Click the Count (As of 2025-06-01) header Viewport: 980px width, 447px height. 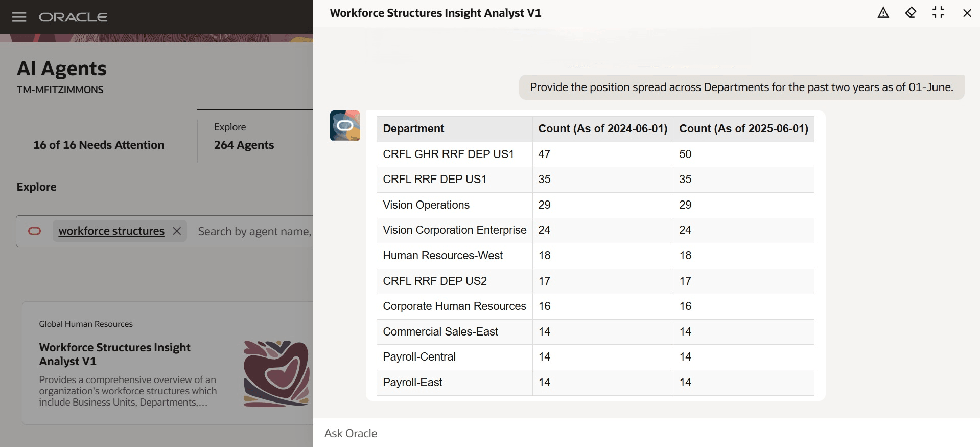click(x=743, y=129)
